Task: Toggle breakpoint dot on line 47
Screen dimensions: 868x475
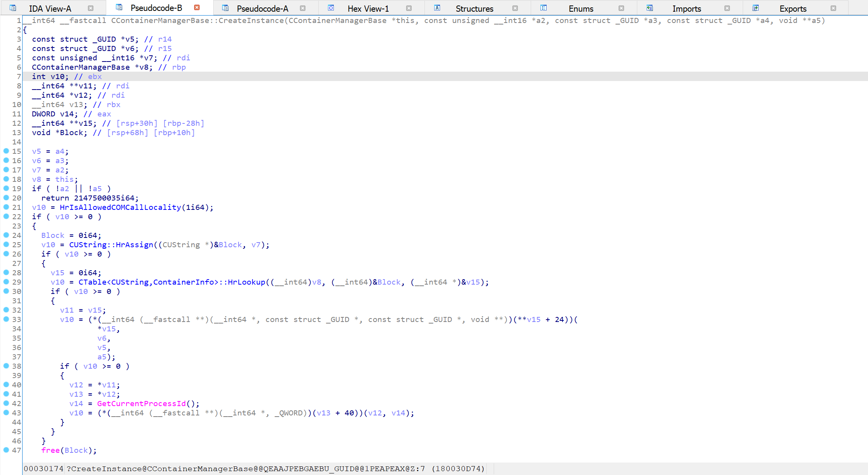Action: coord(6,450)
